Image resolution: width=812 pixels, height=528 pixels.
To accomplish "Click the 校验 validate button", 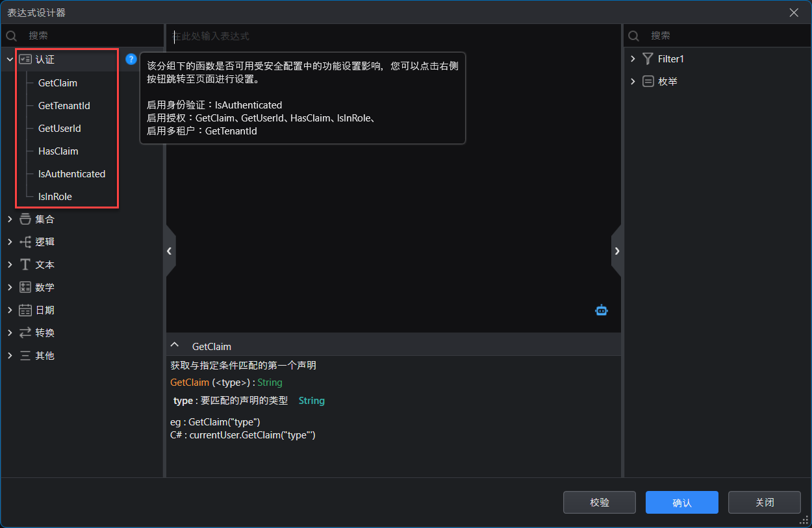I will pos(599,503).
